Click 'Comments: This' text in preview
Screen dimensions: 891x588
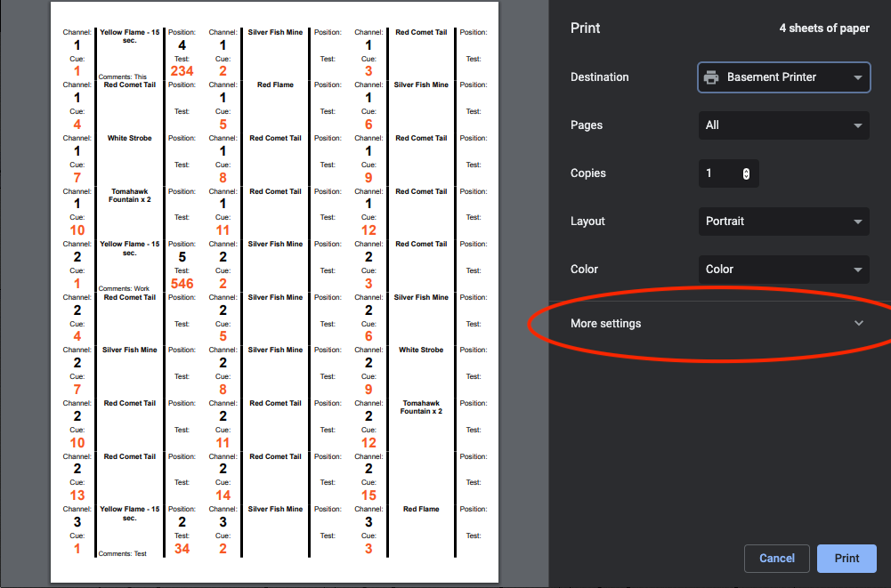pyautogui.click(x=122, y=77)
